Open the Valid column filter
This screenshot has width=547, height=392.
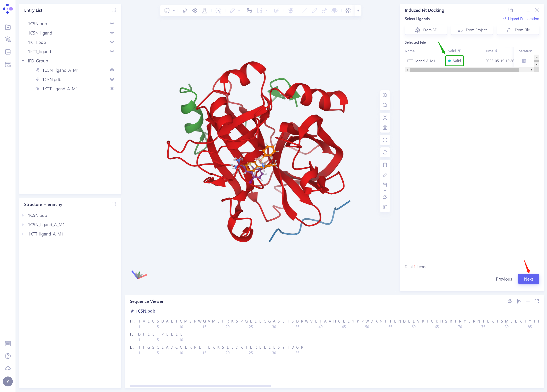coord(459,51)
